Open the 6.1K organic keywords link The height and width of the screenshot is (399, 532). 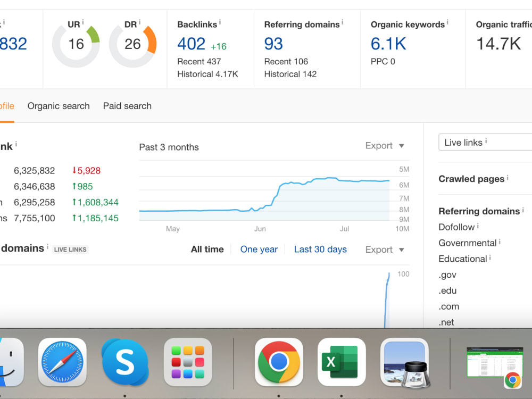click(388, 44)
